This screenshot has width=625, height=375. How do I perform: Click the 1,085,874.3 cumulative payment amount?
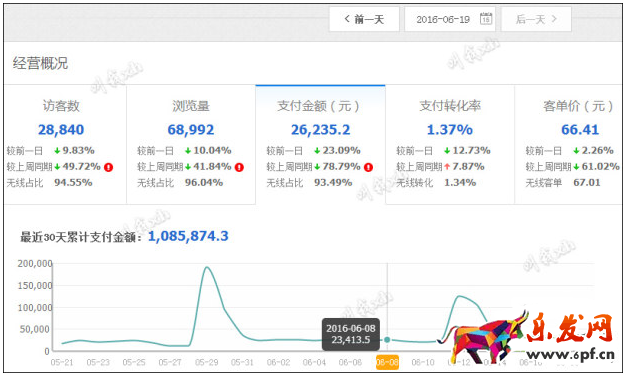(x=188, y=236)
